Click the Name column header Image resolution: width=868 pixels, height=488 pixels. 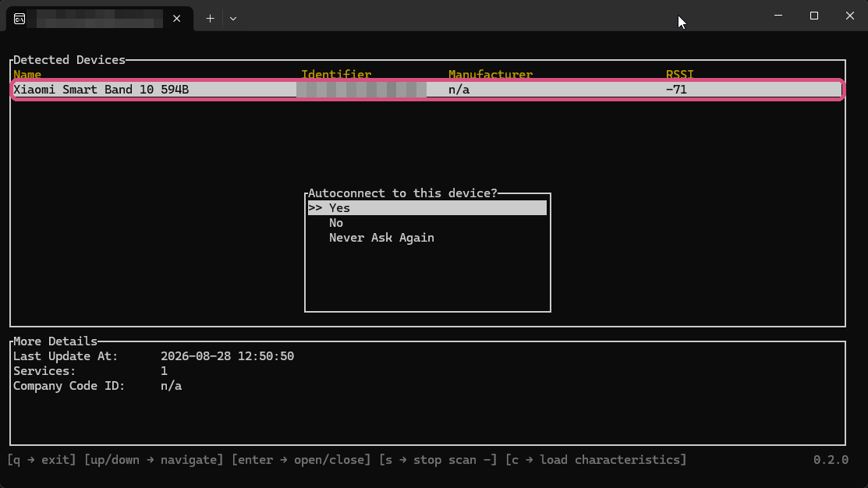[27, 74]
